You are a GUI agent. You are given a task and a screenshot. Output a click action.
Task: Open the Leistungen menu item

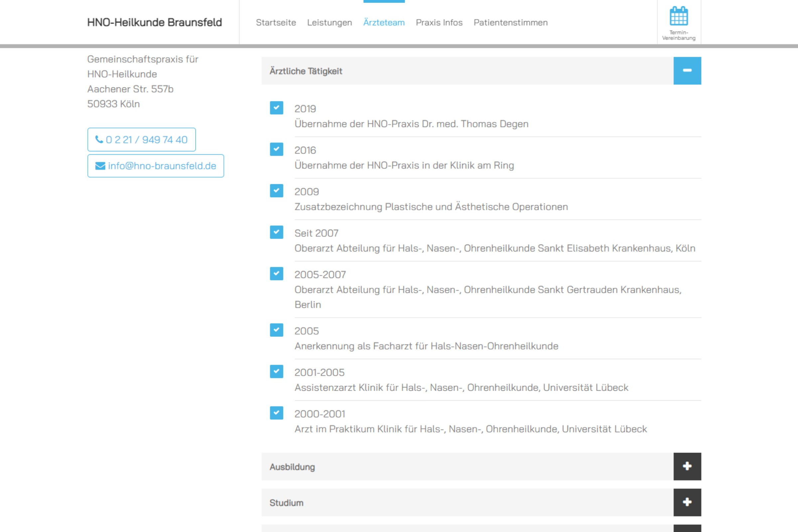[330, 22]
